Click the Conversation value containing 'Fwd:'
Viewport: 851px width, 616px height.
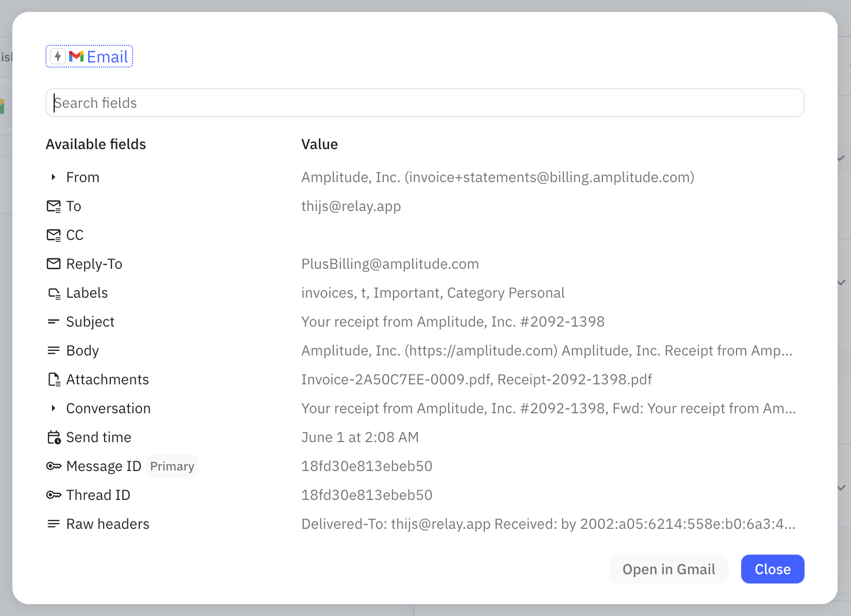pos(549,409)
